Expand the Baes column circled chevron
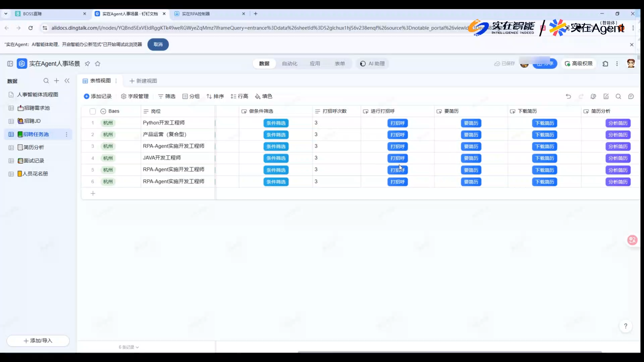This screenshot has height=362, width=644. tap(103, 111)
